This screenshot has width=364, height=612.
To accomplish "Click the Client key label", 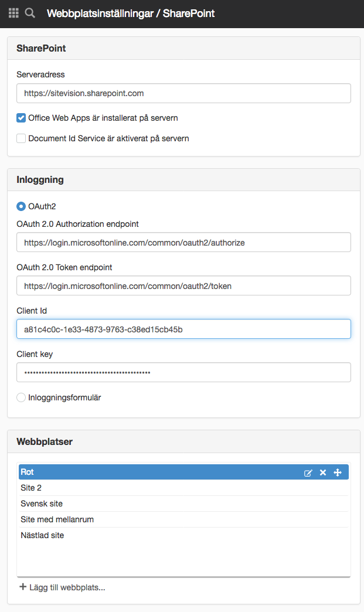I will pos(35,354).
